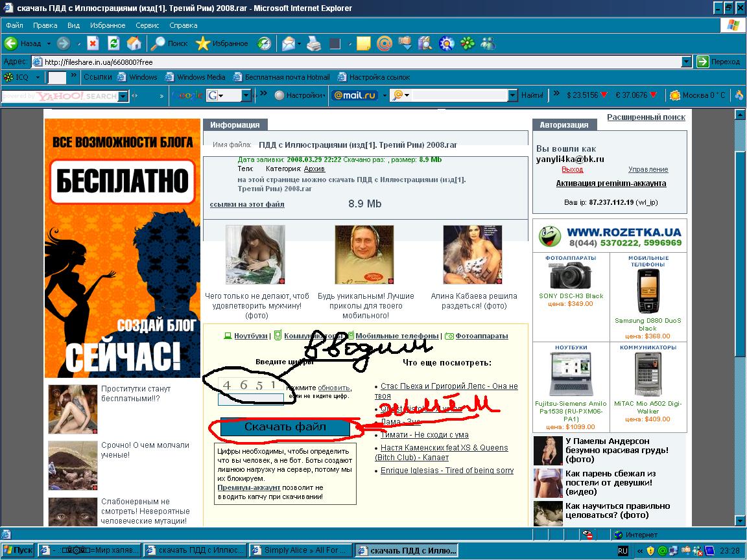Expand the Mail.ru search field dropdown

[512, 95]
